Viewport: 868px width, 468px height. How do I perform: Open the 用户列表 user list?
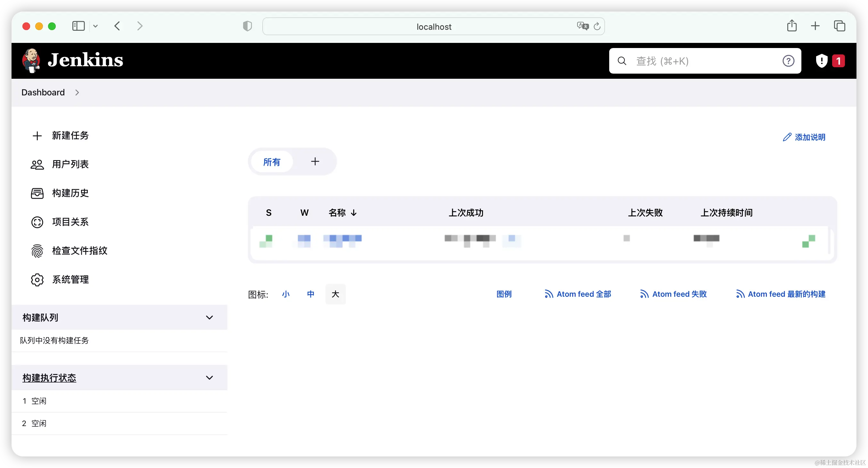70,164
